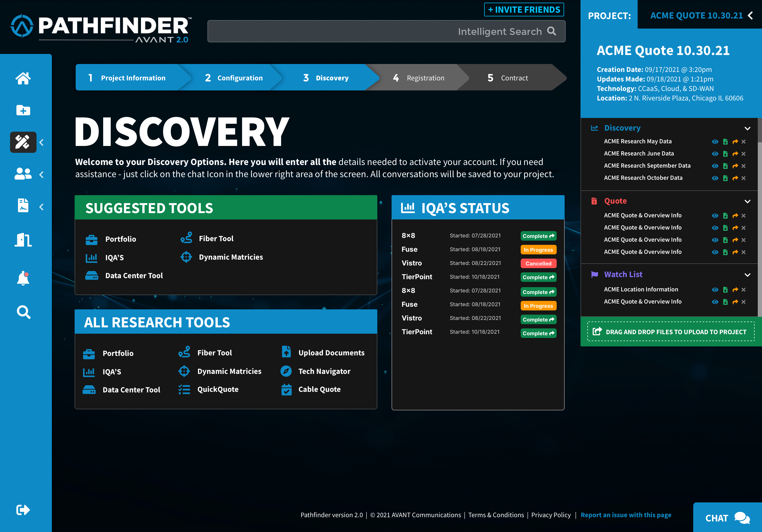Remove ACME Research October Data with X
Image resolution: width=762 pixels, height=532 pixels.
[x=743, y=178]
